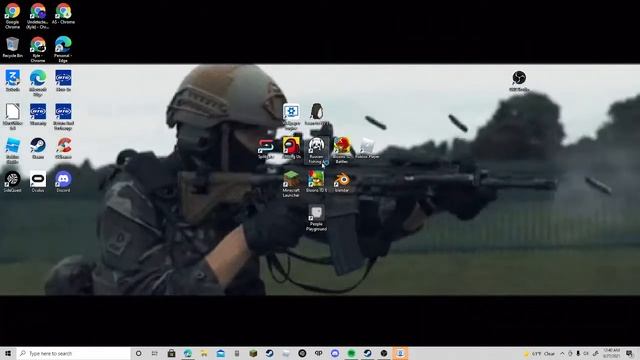Select the Recycle Bin desktop icon
Screen dimensions: 640x360
pyautogui.click(x=12, y=47)
